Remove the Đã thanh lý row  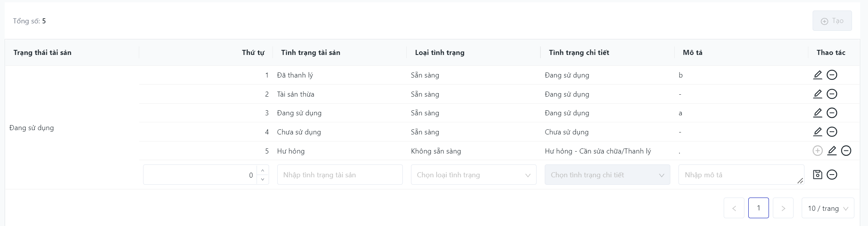pyautogui.click(x=832, y=75)
